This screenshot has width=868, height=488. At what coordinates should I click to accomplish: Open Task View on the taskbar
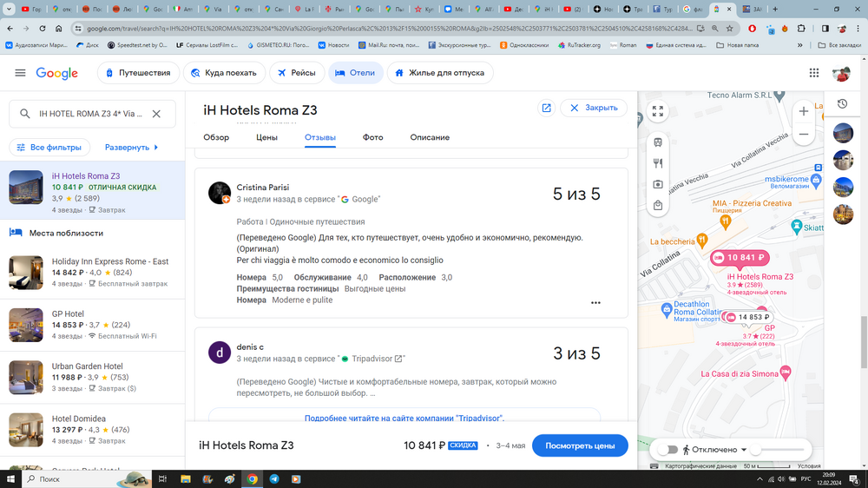click(x=162, y=479)
